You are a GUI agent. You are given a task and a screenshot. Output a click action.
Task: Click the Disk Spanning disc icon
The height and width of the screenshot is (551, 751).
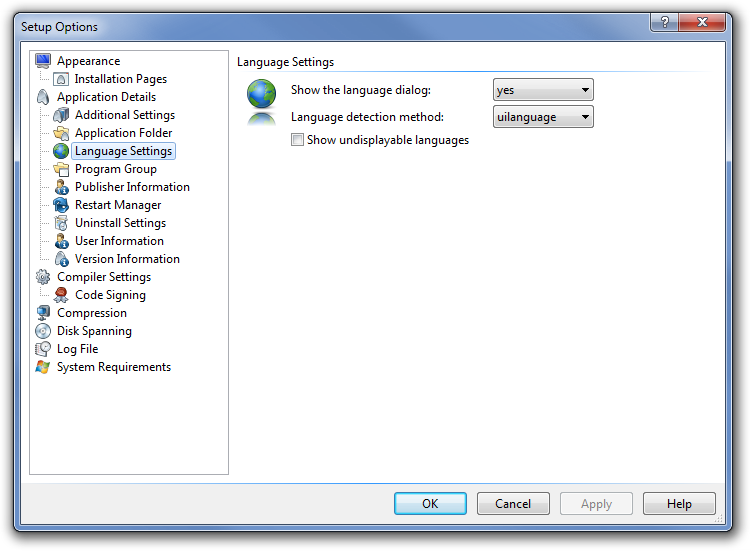(x=43, y=331)
